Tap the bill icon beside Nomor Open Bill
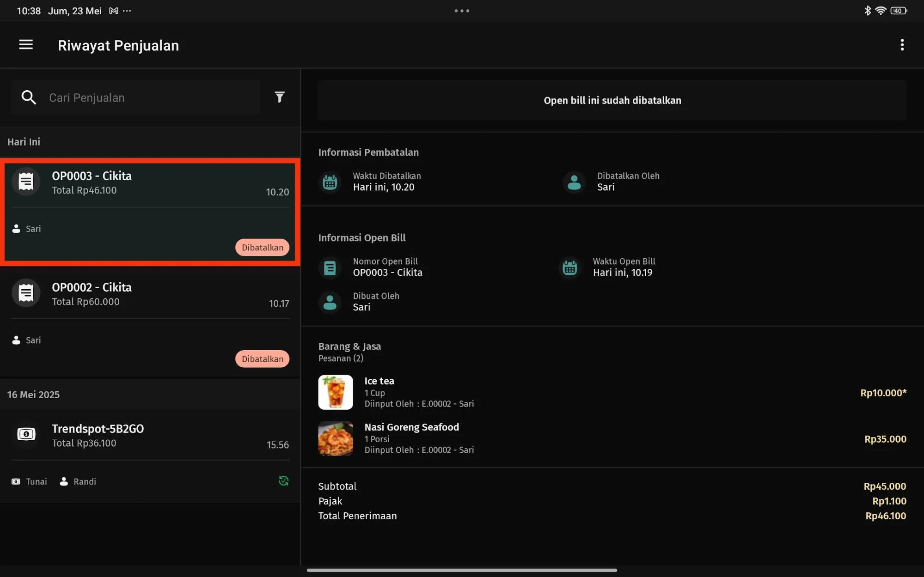Screen dimensions: 924x577 [x=330, y=267]
